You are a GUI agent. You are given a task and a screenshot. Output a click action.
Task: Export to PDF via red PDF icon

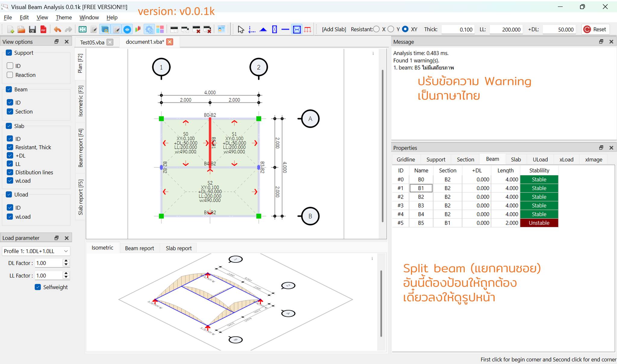pyautogui.click(x=43, y=30)
